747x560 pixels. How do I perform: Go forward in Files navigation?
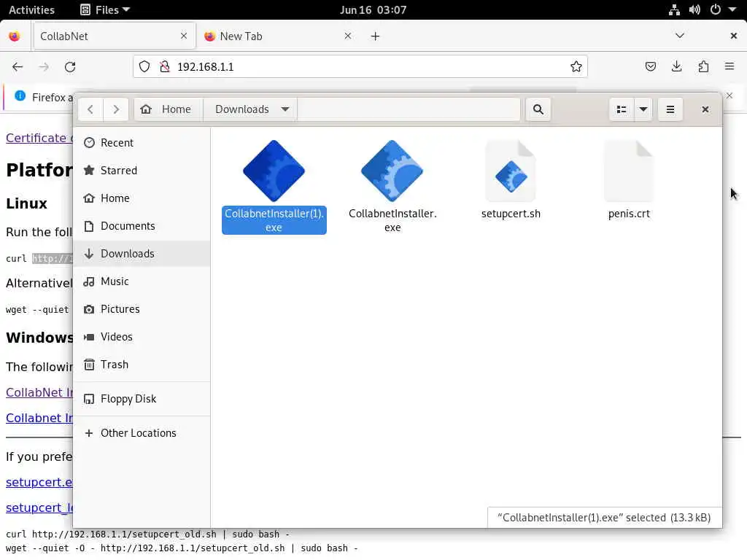pyautogui.click(x=116, y=109)
